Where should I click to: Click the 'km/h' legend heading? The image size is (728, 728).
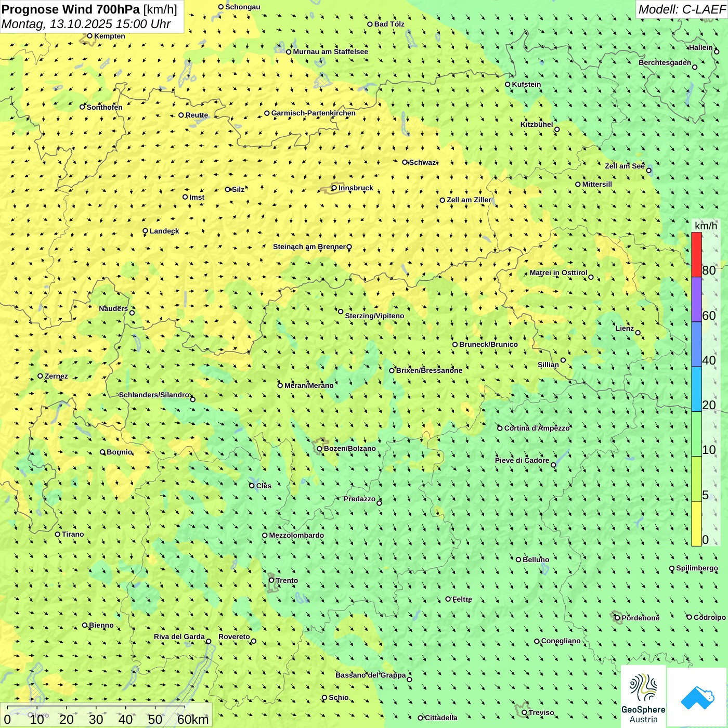tap(706, 226)
